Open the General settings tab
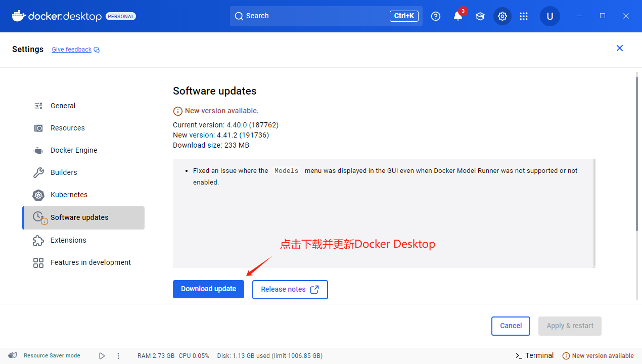The height and width of the screenshot is (364, 642). (83, 106)
